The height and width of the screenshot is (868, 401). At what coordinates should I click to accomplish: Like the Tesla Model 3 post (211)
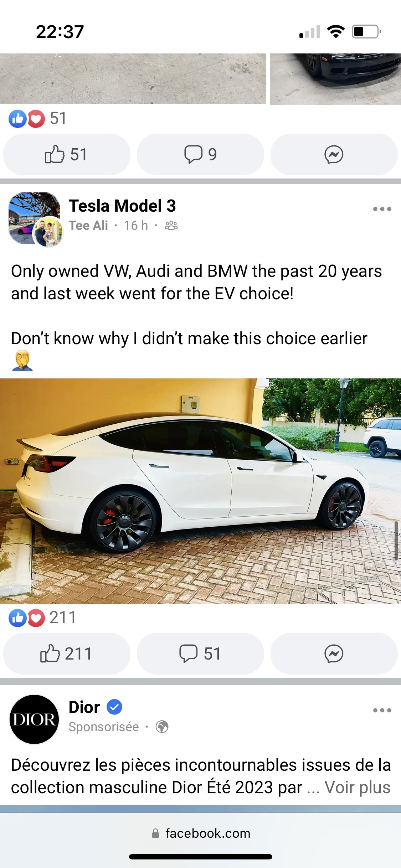coord(67,653)
